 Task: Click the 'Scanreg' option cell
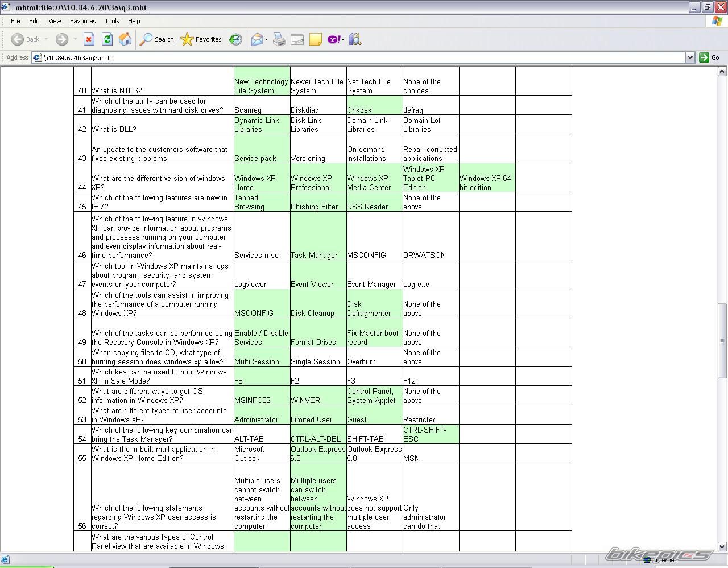262,105
